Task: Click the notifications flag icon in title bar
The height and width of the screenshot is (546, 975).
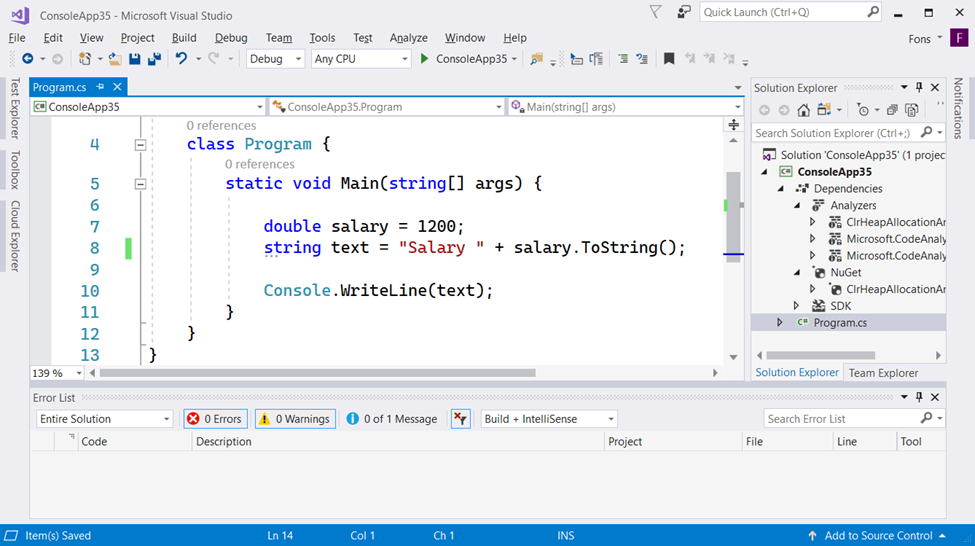Action: pos(655,12)
